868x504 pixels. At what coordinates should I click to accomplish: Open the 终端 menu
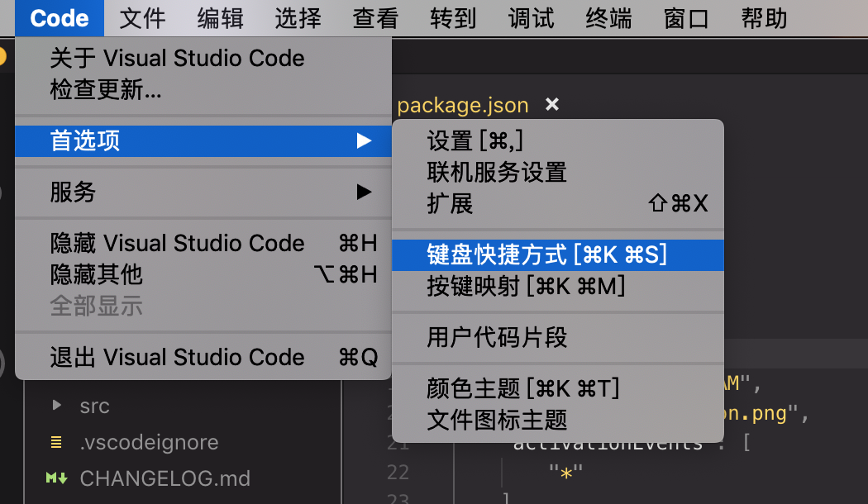coord(608,18)
